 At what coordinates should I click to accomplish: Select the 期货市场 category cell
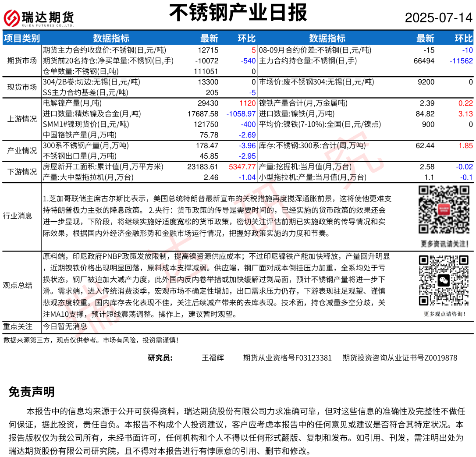click(22, 60)
